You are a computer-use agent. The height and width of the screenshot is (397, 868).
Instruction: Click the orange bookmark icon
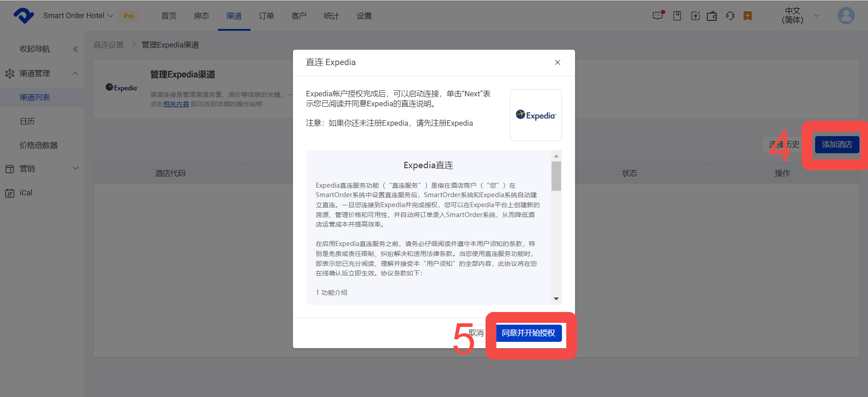pos(748,16)
